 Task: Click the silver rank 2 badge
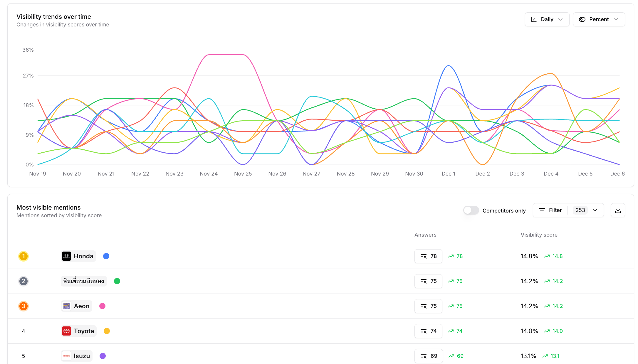(x=23, y=281)
